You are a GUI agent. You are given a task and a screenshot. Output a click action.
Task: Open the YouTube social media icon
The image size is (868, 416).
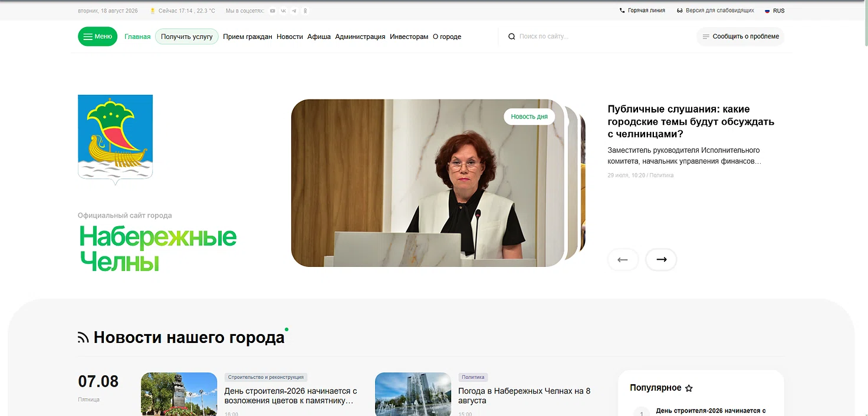(272, 11)
